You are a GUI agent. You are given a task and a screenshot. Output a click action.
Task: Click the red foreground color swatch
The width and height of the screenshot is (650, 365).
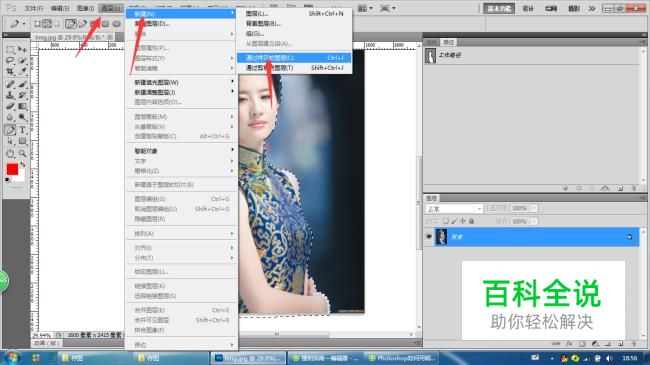click(12, 169)
